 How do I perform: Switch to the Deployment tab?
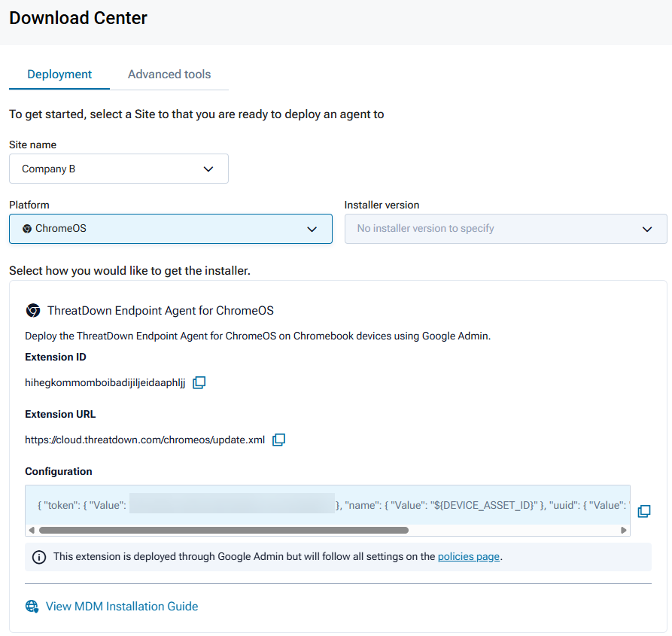point(59,75)
